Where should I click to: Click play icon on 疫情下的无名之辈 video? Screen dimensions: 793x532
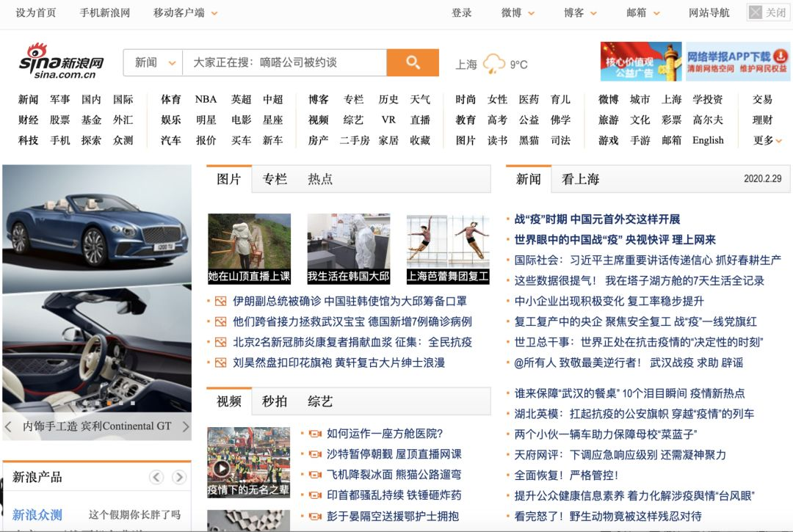click(221, 468)
